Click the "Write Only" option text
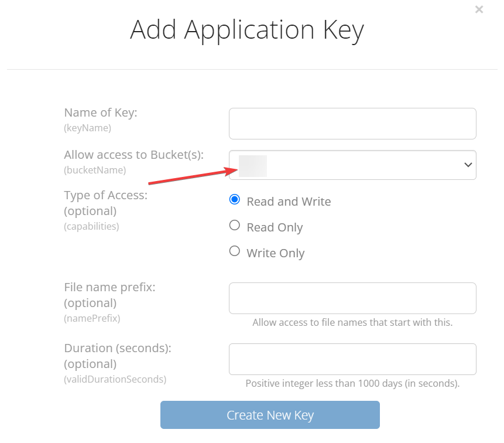 coord(276,253)
